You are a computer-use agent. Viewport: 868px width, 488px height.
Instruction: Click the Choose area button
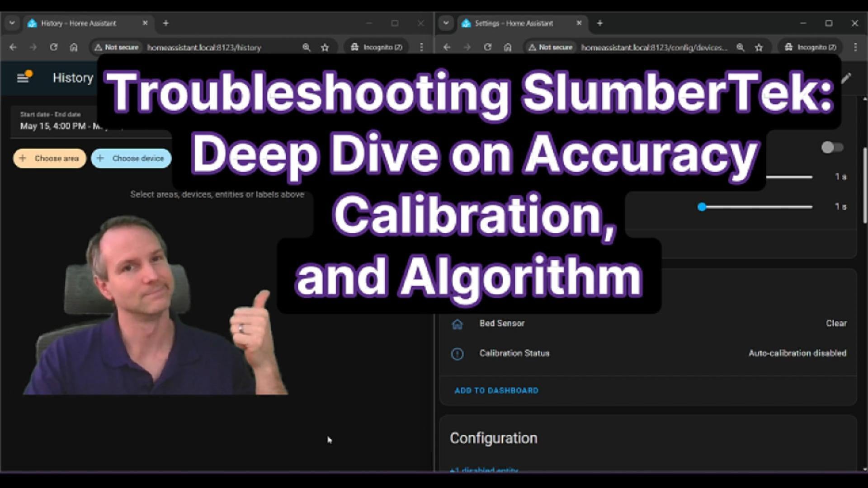50,159
